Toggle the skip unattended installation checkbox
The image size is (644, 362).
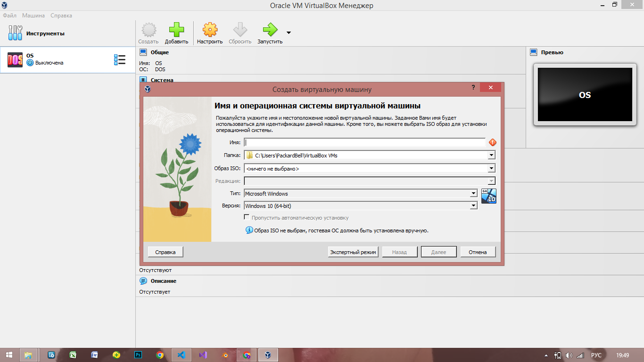247,217
